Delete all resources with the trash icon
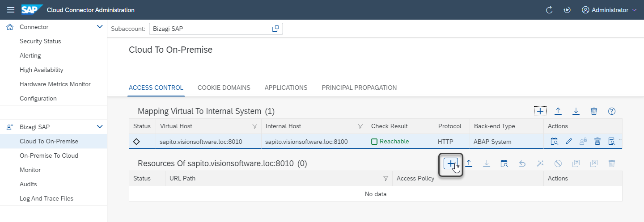The height and width of the screenshot is (222, 644). pos(612,163)
